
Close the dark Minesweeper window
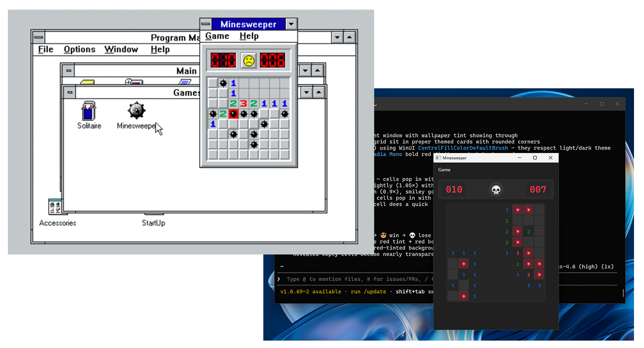click(550, 158)
